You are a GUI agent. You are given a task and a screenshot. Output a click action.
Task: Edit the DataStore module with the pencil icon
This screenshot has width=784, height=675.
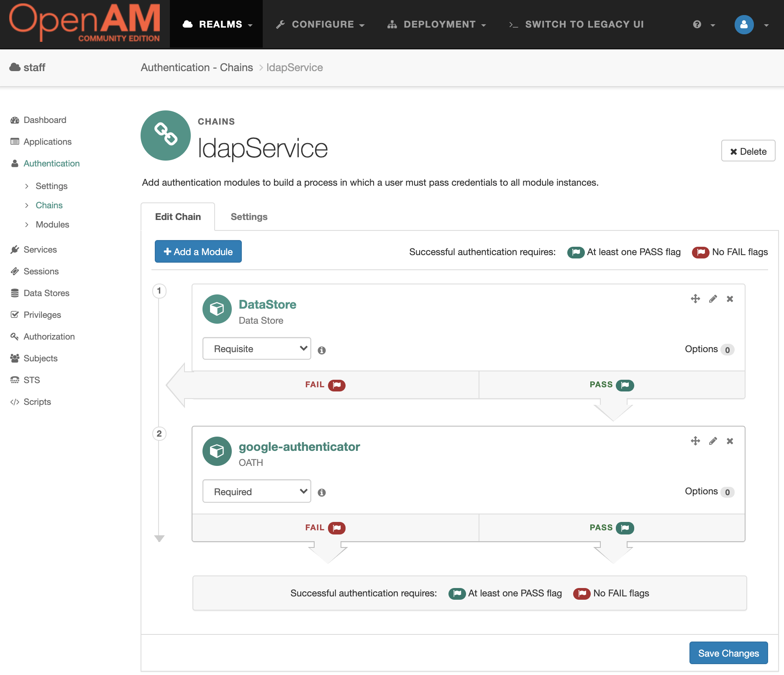tap(712, 299)
